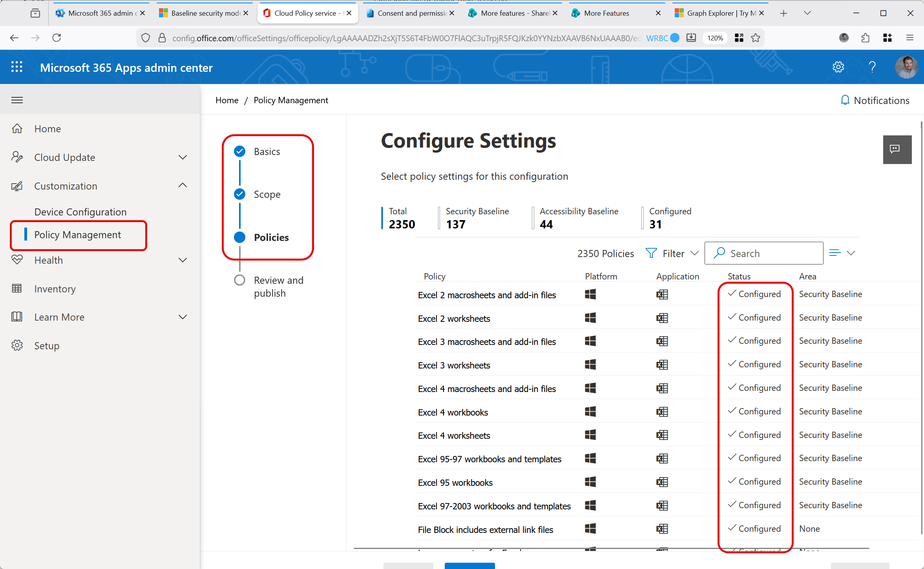The width and height of the screenshot is (924, 569).
Task: Click the Home breadcrumb link
Action: [226, 100]
